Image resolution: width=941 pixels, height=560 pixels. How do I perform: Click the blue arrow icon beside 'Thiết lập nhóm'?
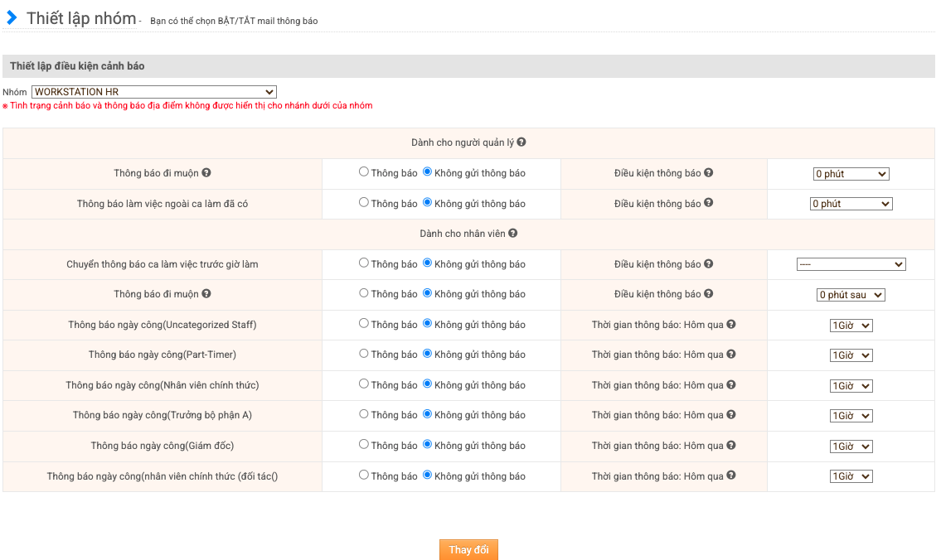[12, 17]
